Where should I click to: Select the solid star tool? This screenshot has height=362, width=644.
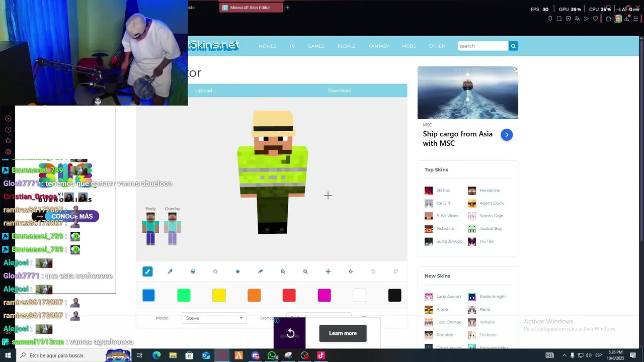(238, 271)
